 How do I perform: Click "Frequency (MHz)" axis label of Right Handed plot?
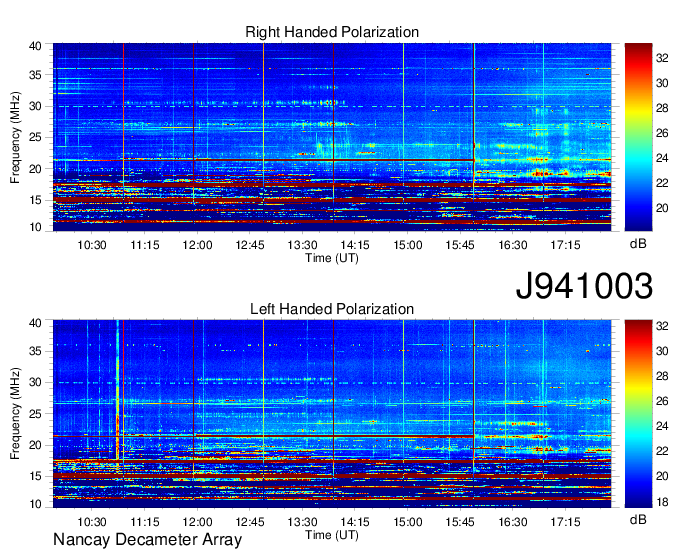(x=15, y=137)
